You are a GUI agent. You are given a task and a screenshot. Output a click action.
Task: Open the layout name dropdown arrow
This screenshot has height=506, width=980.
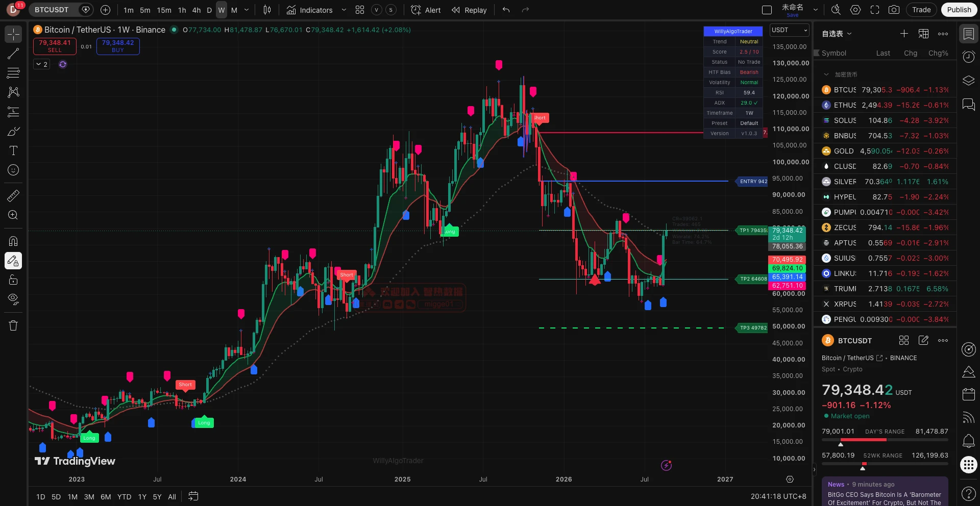815,10
